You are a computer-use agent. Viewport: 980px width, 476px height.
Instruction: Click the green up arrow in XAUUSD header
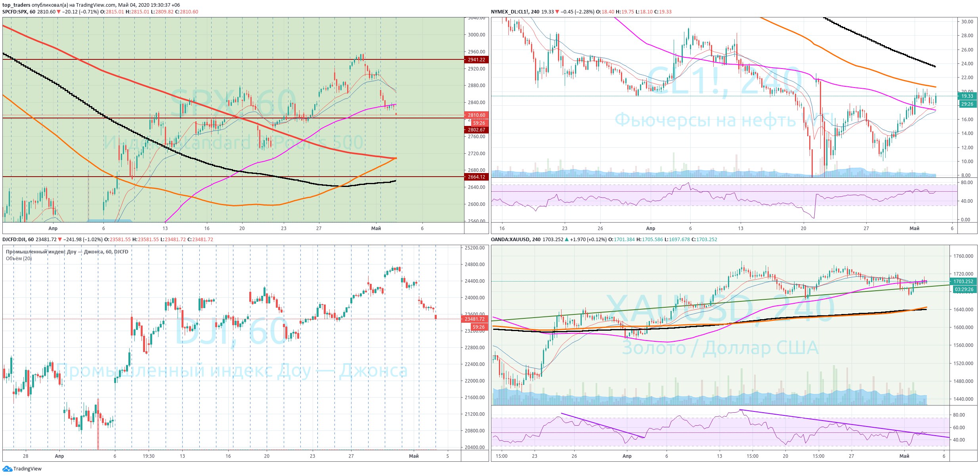[x=567, y=240]
